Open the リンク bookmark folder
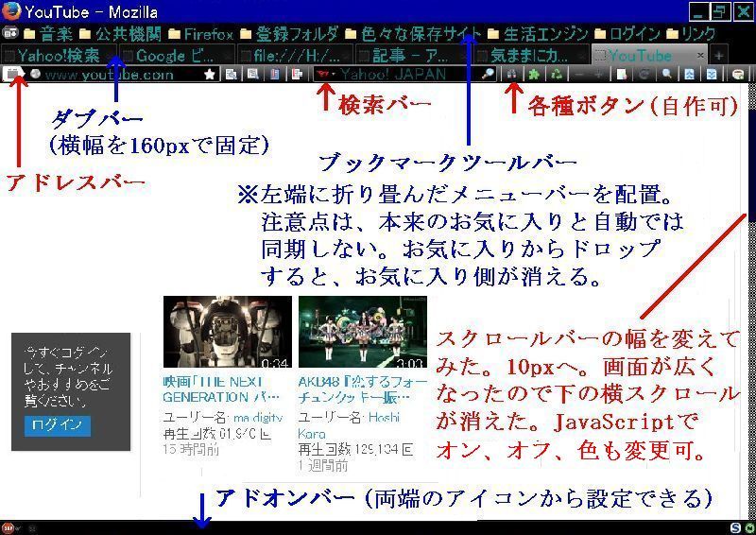Image resolution: width=756 pixels, height=535 pixels. (x=691, y=33)
